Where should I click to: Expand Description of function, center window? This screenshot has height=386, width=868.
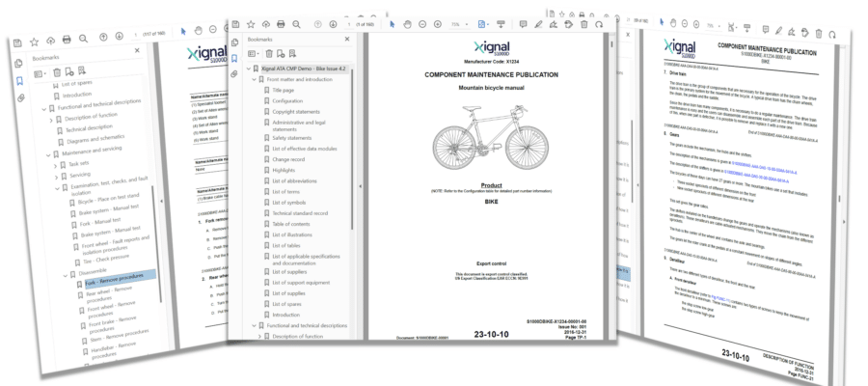click(x=259, y=336)
